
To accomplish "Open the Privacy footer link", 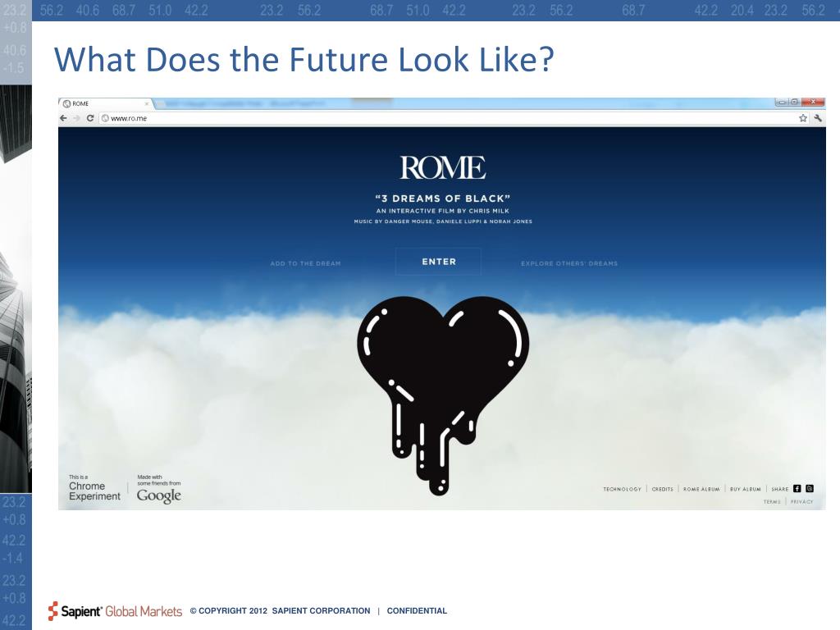I will 801,502.
